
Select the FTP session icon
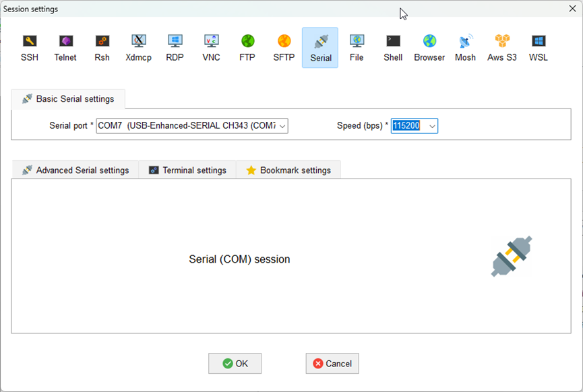pyautogui.click(x=247, y=47)
